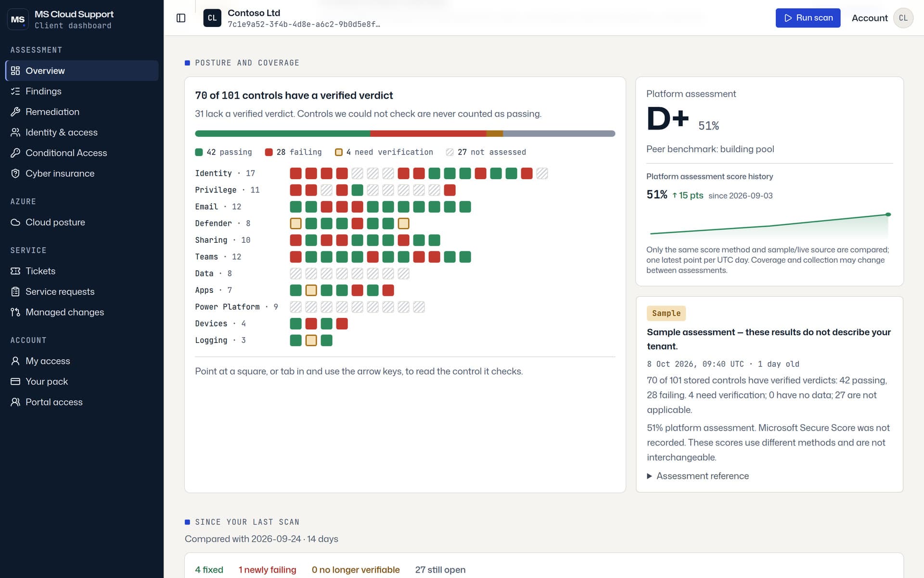Open the Account menu
924x578 pixels.
[x=882, y=18]
